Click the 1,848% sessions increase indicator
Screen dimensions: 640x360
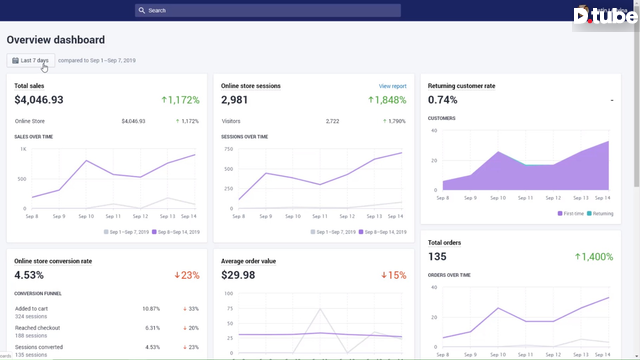pos(387,100)
